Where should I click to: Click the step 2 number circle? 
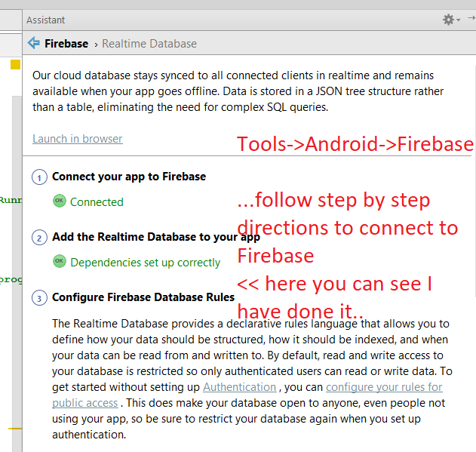click(39, 238)
